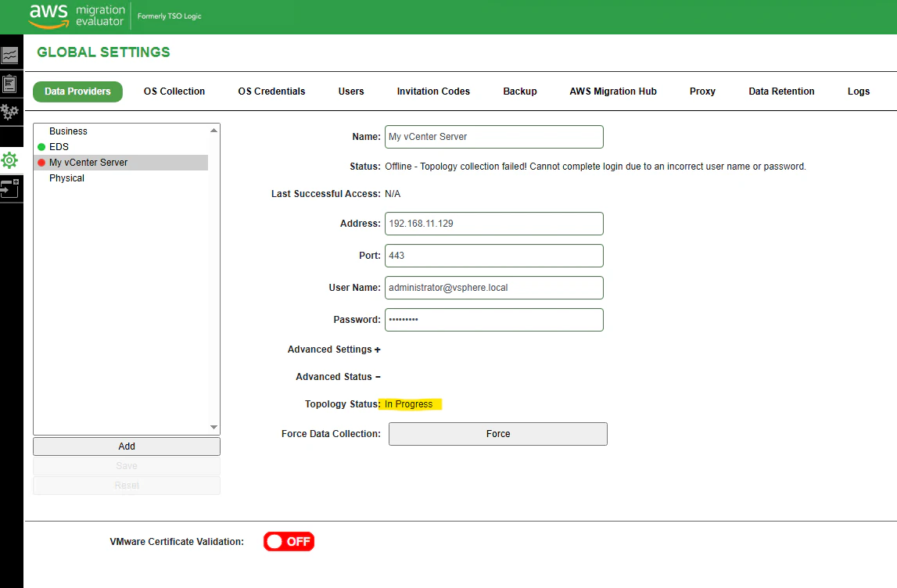Select My vCenter Server list entry
The height and width of the screenshot is (588, 897).
coord(120,163)
